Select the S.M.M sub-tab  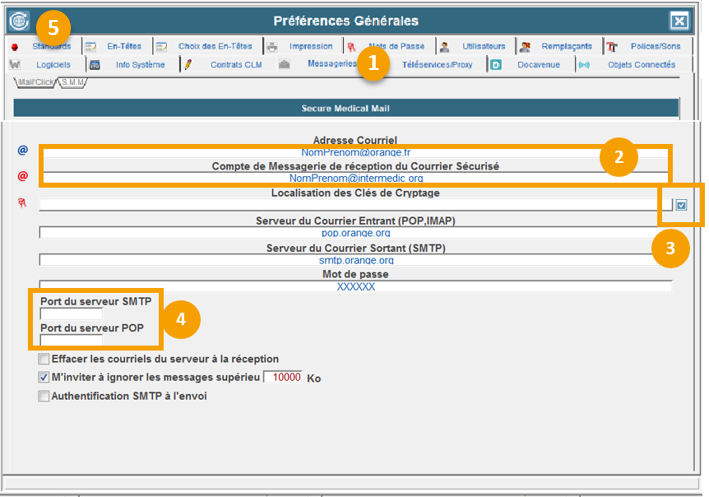point(72,83)
